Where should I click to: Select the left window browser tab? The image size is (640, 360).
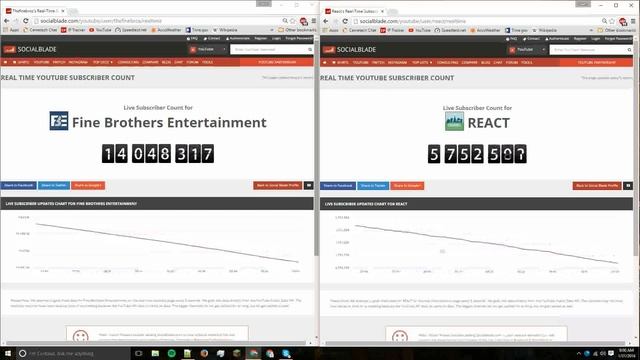click(36, 11)
